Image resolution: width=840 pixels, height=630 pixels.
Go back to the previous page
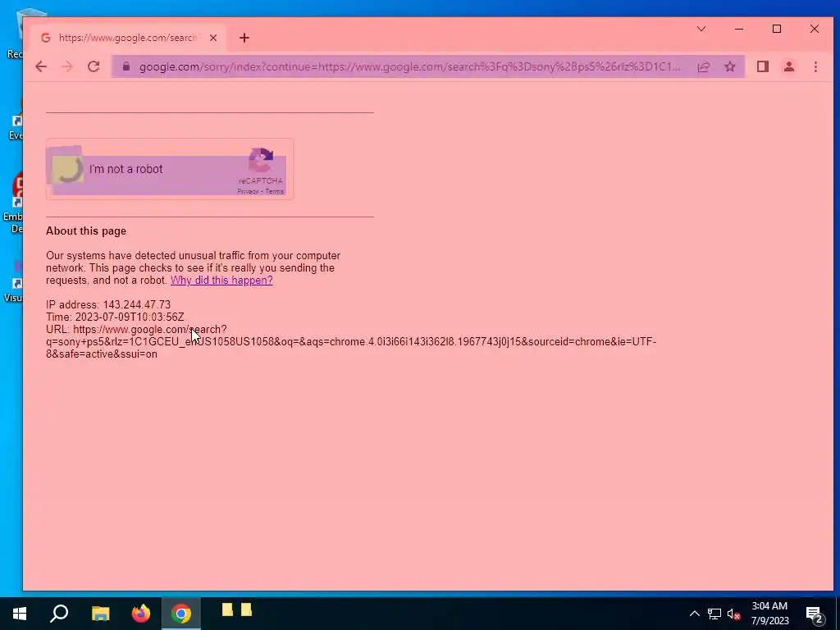41,66
